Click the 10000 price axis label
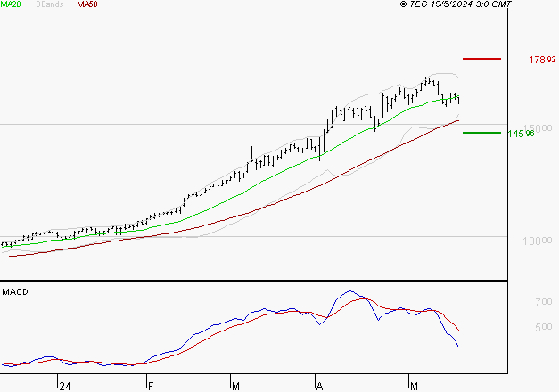559x392 pixels. [x=538, y=241]
